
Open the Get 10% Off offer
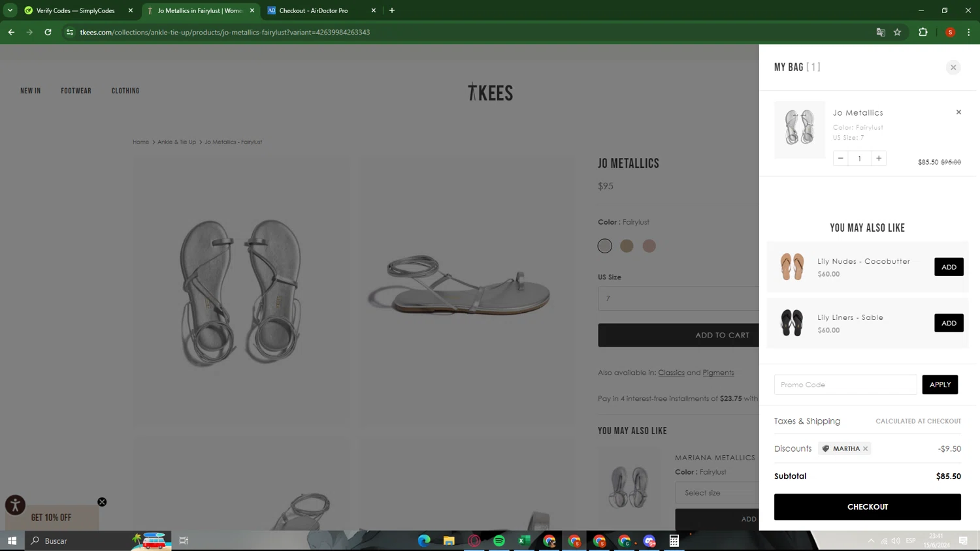point(52,517)
